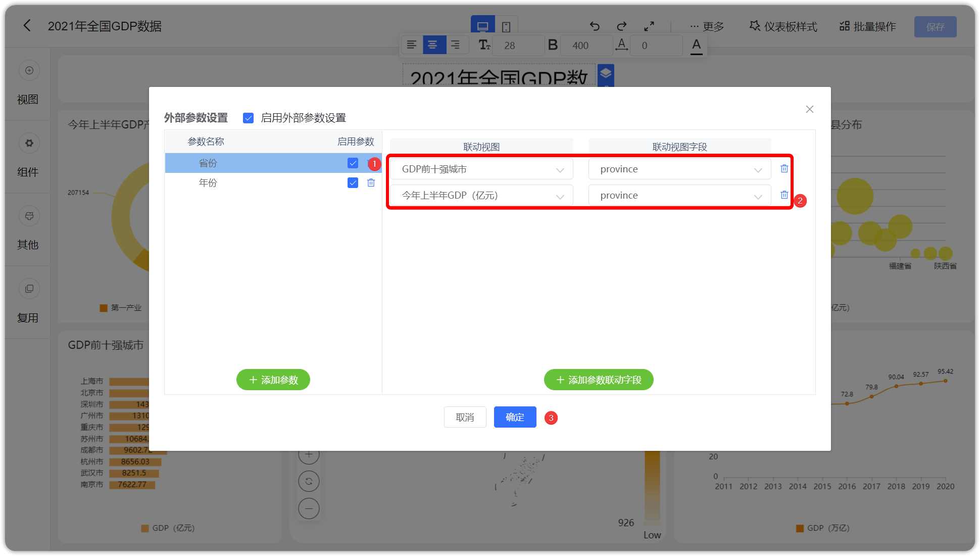Delete the GDP前十强城市 linkage row
The width and height of the screenshot is (980, 556).
tap(784, 168)
